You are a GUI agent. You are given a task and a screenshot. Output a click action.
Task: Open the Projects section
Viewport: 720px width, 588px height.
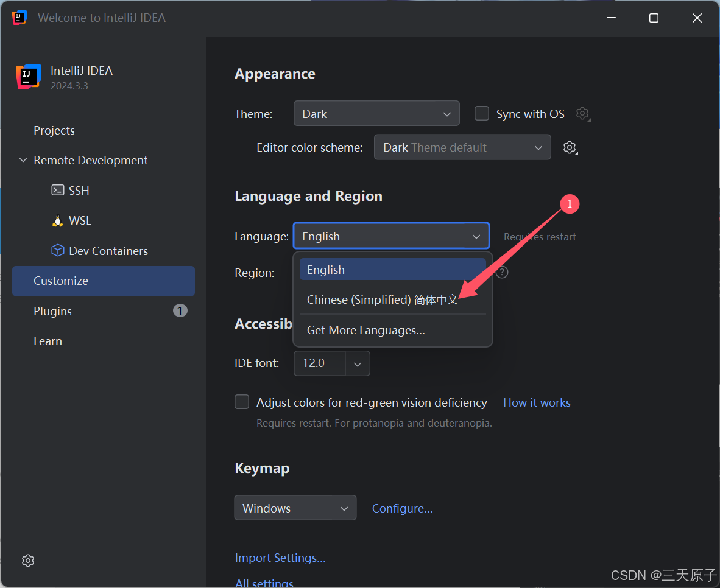(x=104, y=130)
